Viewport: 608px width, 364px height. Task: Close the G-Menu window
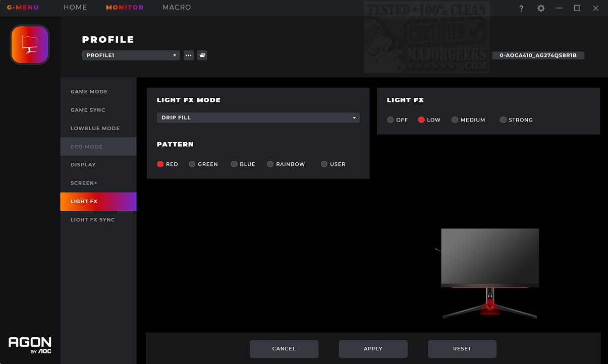pyautogui.click(x=595, y=8)
